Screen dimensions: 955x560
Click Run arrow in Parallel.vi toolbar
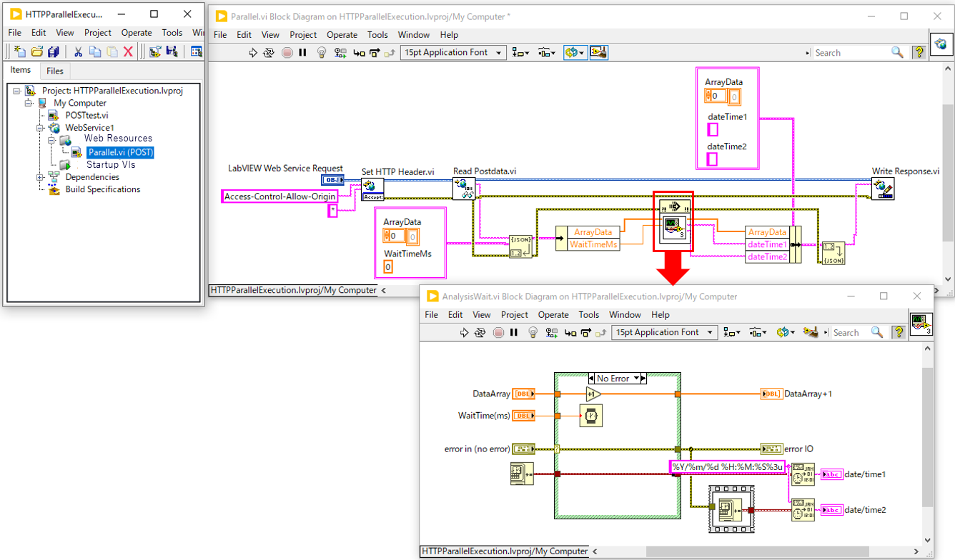pyautogui.click(x=252, y=52)
